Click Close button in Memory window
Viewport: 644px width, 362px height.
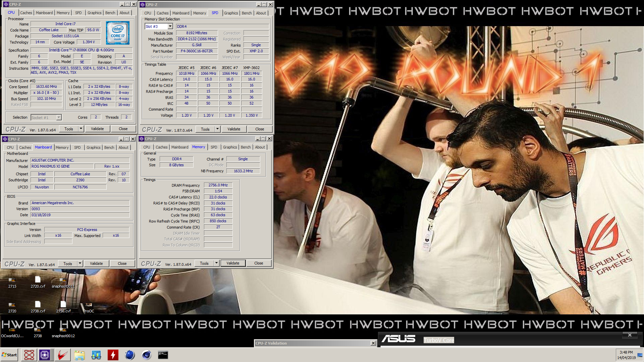click(259, 263)
